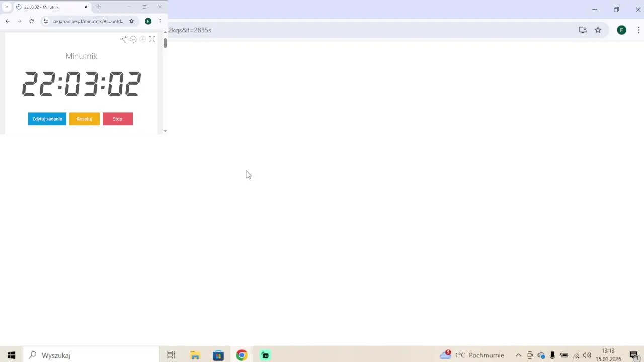Increase timer size with plus icon
Image resolution: width=644 pixels, height=362 pixels.
coord(143,39)
